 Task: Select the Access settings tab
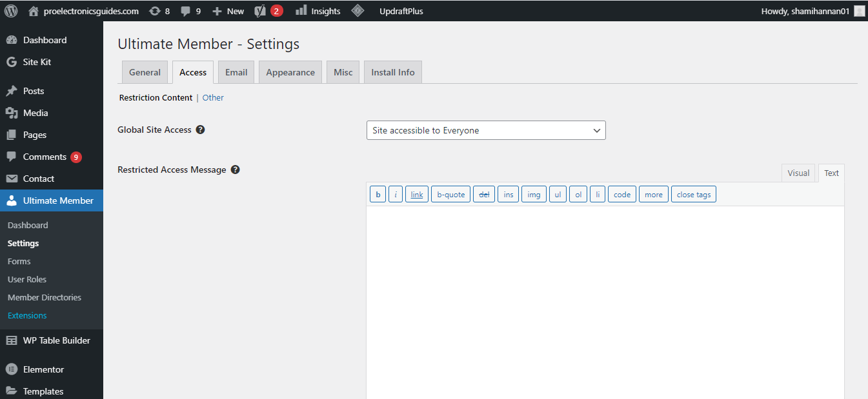[x=193, y=72]
